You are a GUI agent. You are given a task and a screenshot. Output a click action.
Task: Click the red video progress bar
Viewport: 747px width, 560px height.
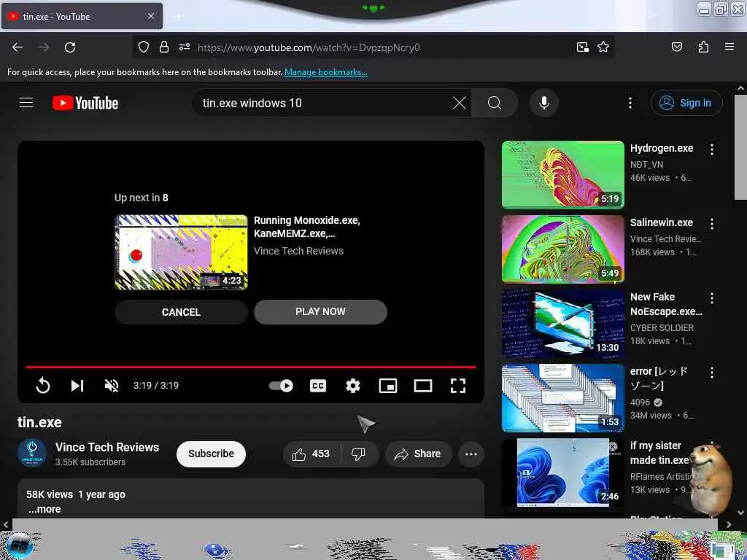(251, 367)
